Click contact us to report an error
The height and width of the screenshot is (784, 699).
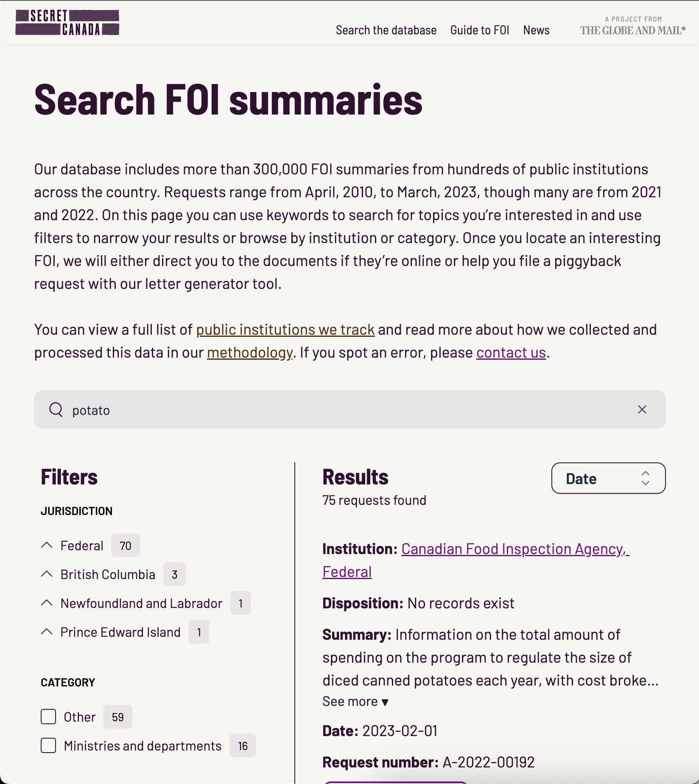coord(510,352)
